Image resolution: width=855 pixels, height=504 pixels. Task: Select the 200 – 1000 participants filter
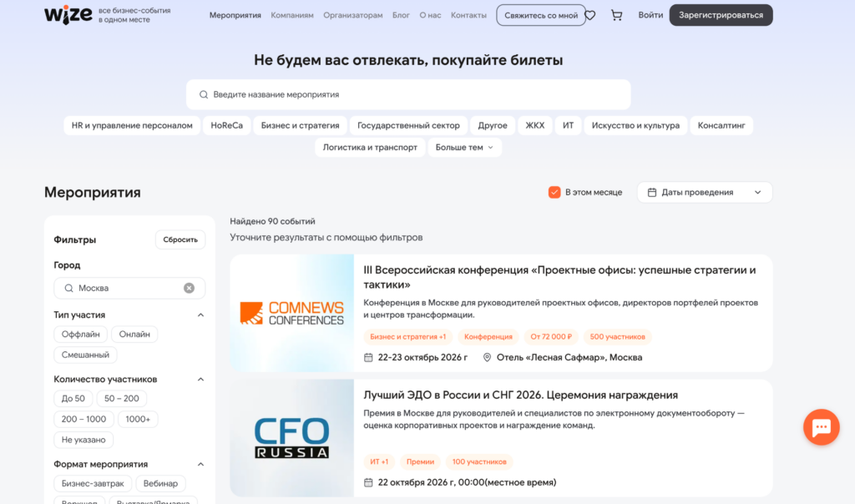84,420
